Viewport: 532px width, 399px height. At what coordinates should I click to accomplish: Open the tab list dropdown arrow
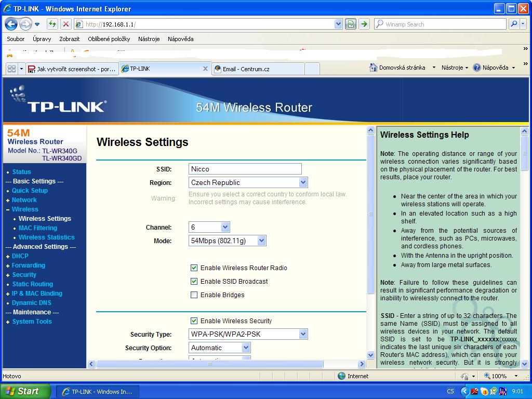click(21, 69)
